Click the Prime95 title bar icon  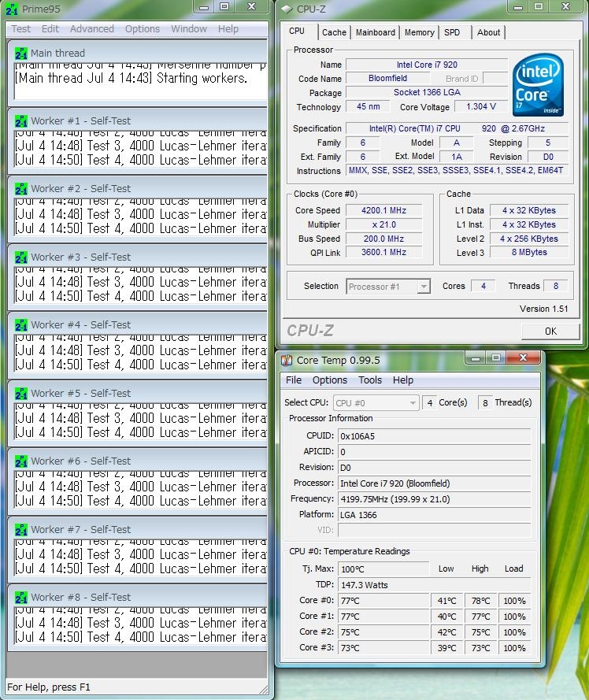(12, 9)
